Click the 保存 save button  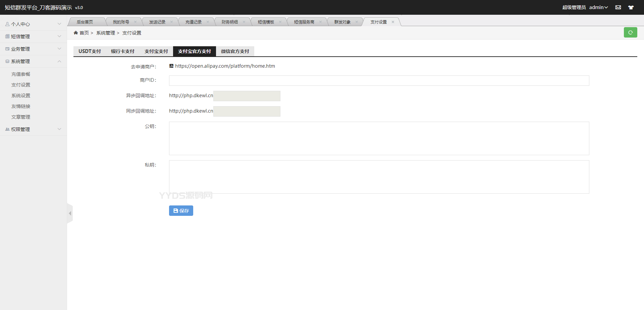pos(181,210)
